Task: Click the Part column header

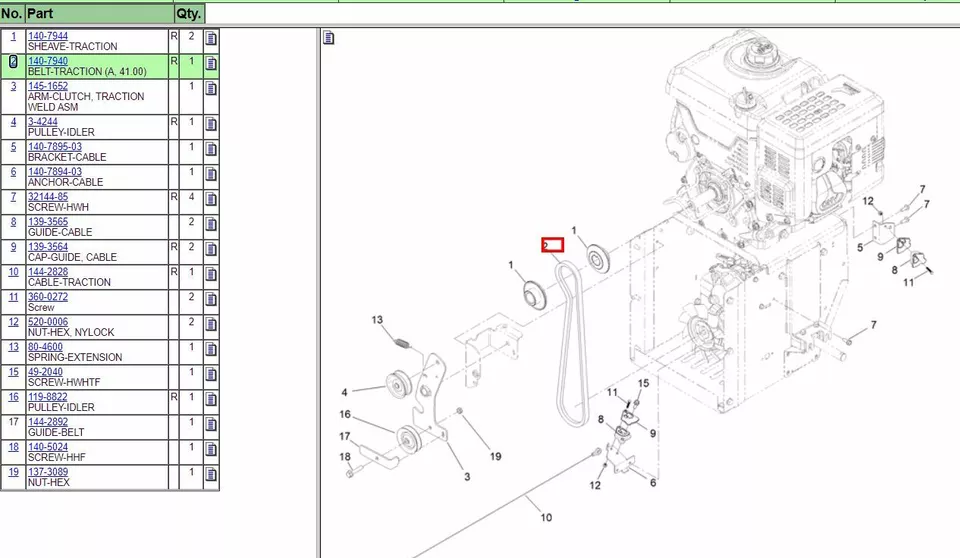Action: 40,14
